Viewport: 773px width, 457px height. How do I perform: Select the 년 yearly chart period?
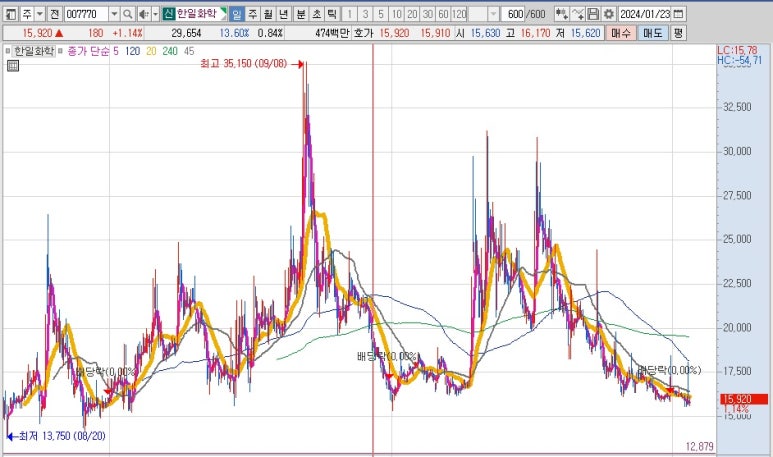click(x=283, y=14)
